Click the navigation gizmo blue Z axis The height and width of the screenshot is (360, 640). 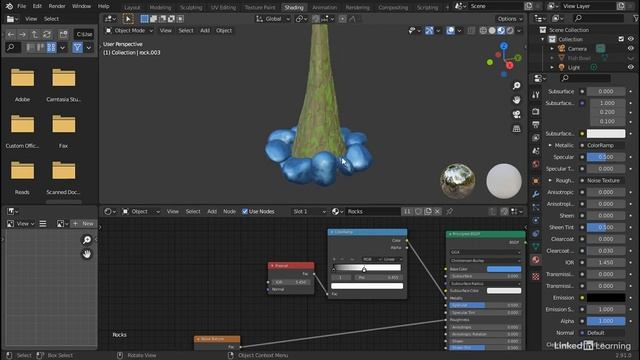[x=504, y=46]
